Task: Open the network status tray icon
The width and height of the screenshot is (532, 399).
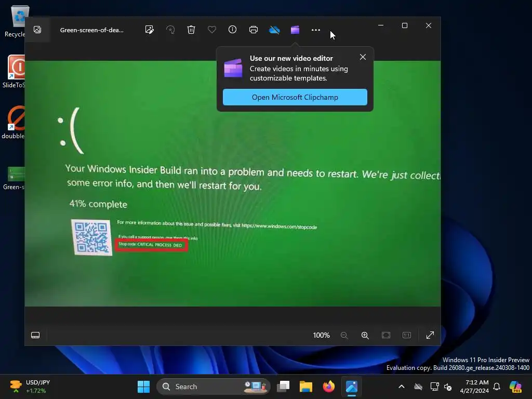Action: point(434,387)
